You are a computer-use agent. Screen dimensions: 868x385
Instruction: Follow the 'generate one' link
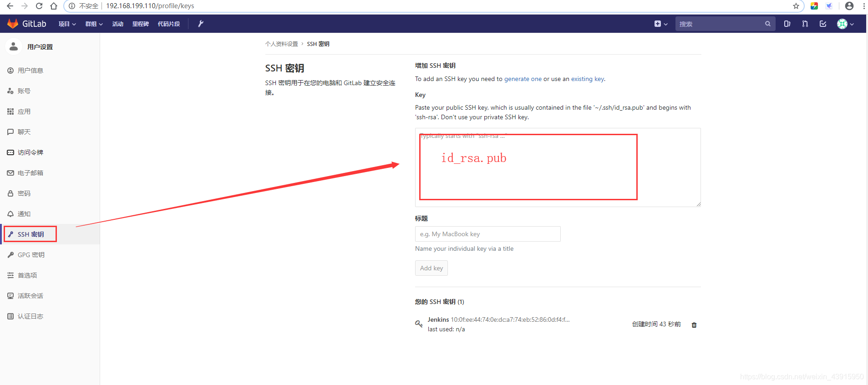(523, 79)
